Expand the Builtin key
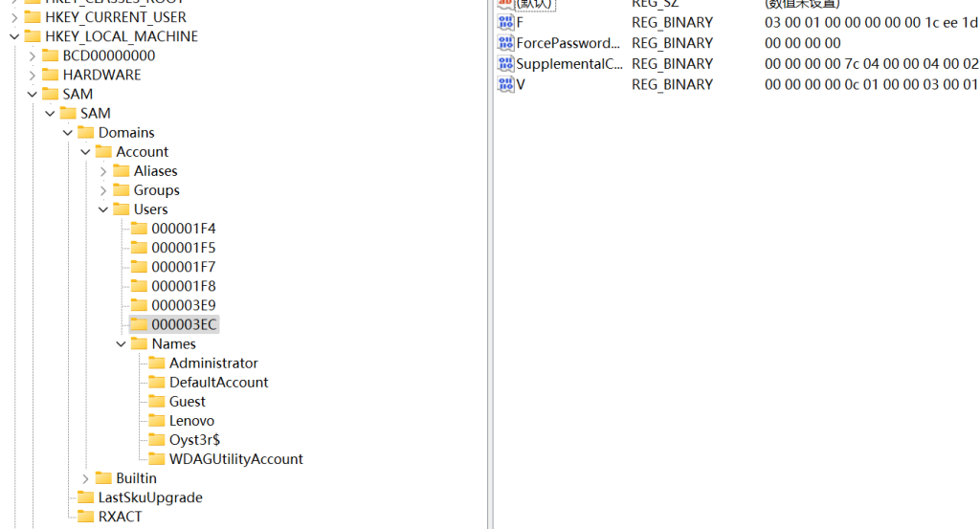 pos(85,478)
